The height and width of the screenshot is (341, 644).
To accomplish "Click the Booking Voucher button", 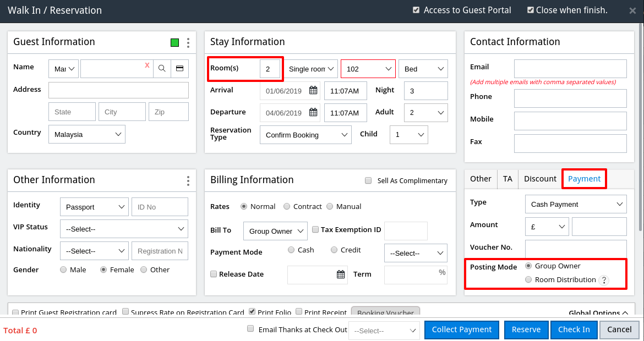I will [x=385, y=312].
